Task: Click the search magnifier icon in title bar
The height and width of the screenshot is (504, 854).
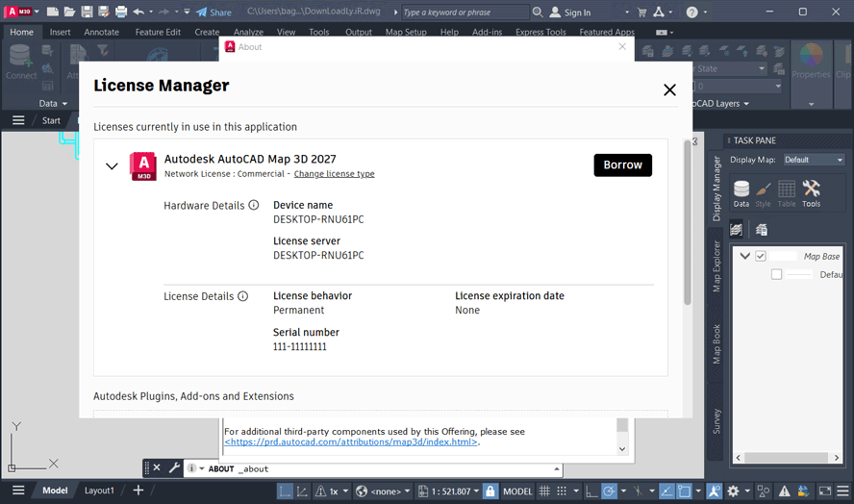Action: coord(538,12)
